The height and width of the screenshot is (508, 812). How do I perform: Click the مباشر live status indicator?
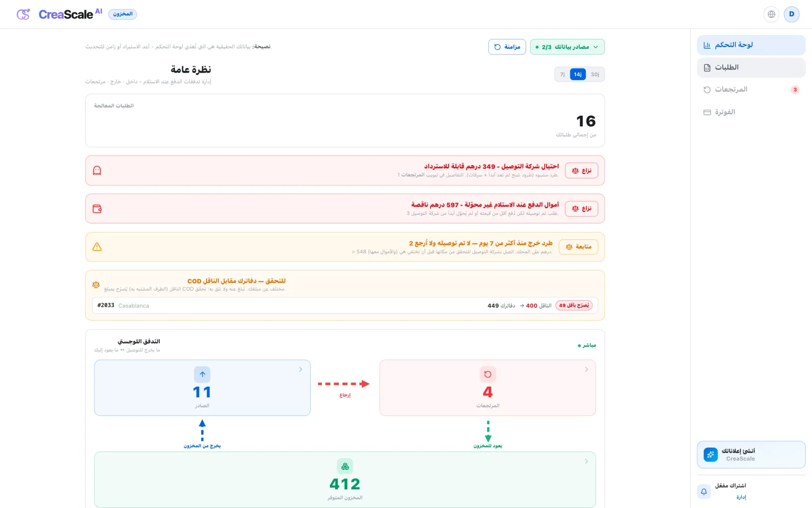(587, 345)
